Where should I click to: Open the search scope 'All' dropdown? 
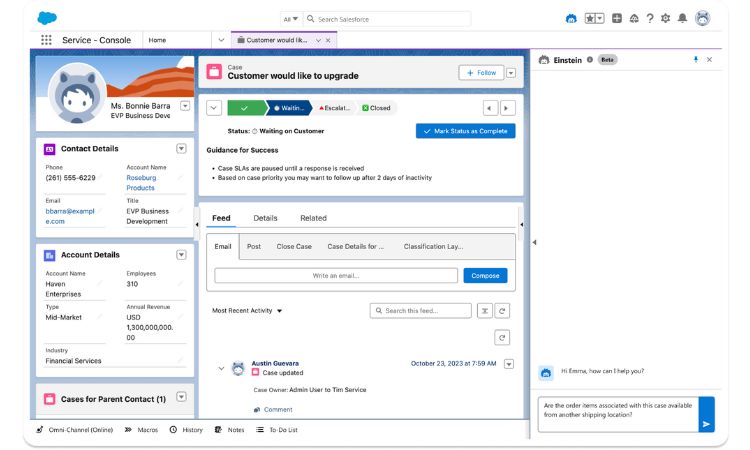(290, 19)
